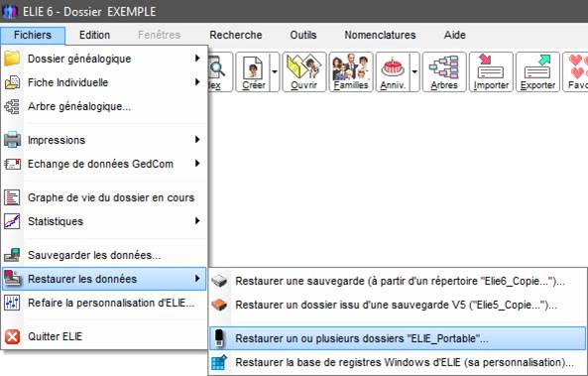Expand the Statistiques submenu arrow
This screenshot has width=588, height=376.
(x=197, y=221)
